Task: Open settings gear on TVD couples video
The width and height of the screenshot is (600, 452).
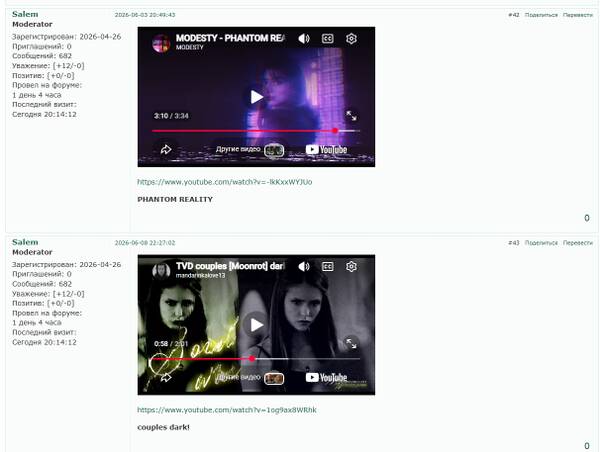Action: pos(351,266)
